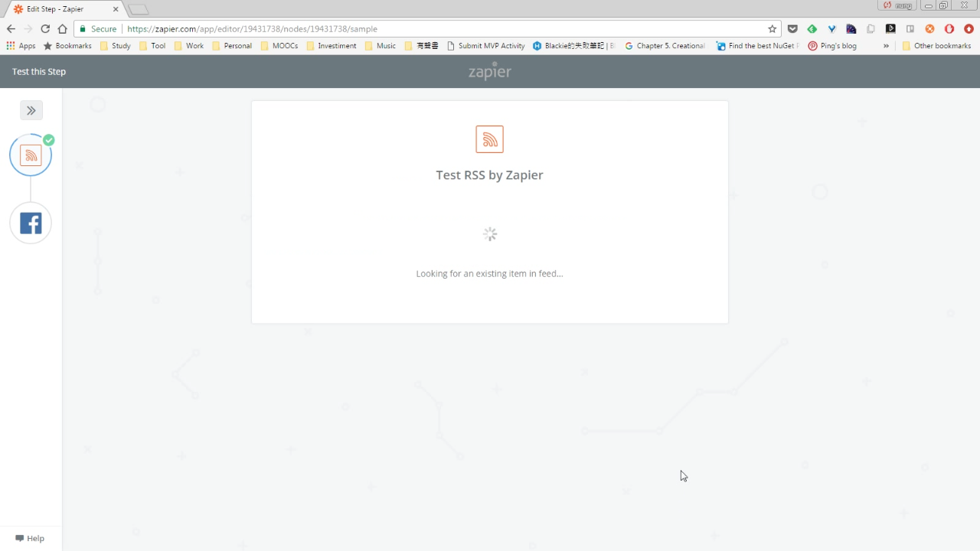Open the grey copy-pages extension icon

tap(871, 29)
